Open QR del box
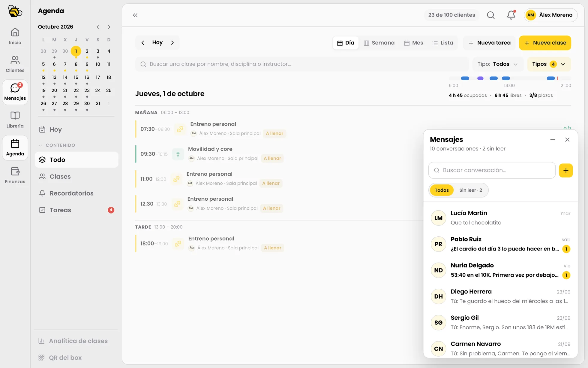The image size is (588, 368). 76,357
